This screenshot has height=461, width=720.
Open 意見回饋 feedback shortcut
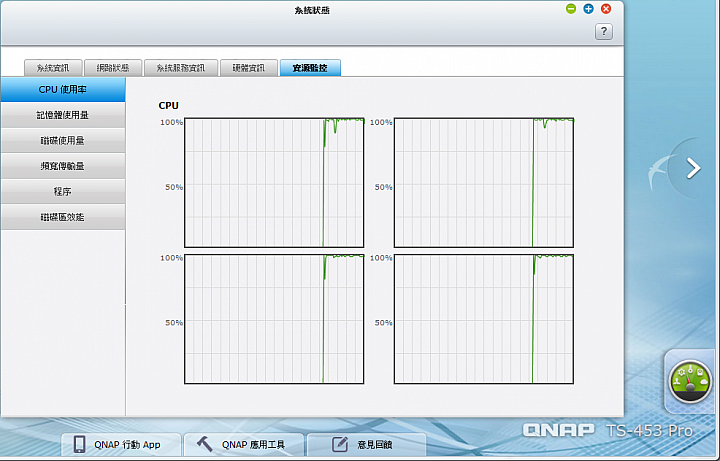tap(366, 444)
